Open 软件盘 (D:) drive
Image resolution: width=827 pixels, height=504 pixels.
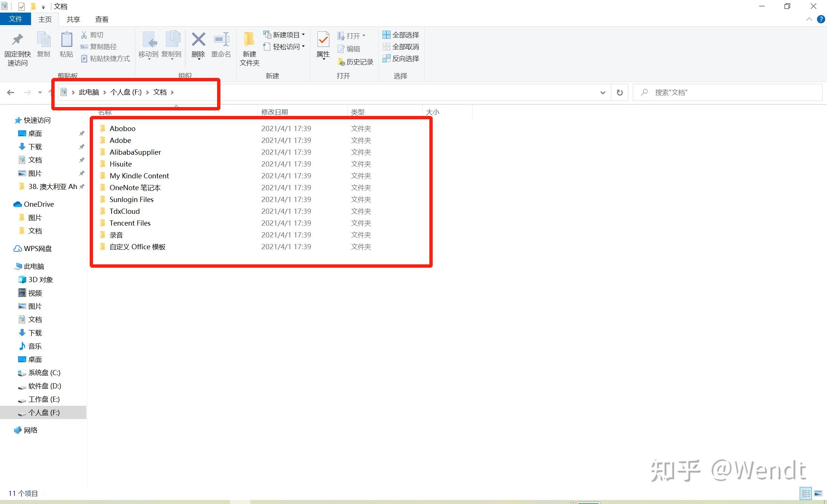pos(45,386)
